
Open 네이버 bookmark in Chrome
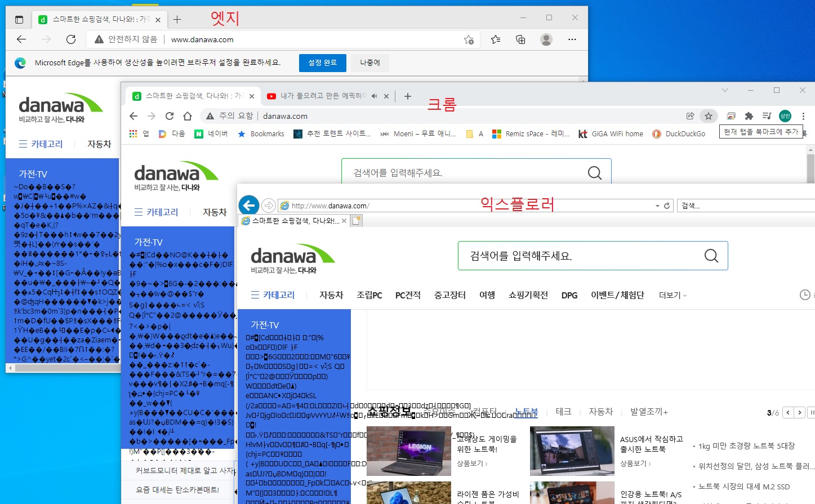(211, 134)
